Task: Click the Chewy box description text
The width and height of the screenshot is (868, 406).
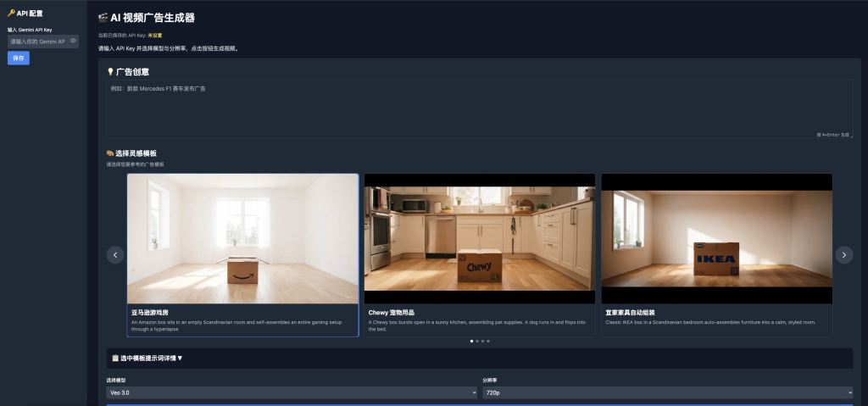Action: (476, 325)
